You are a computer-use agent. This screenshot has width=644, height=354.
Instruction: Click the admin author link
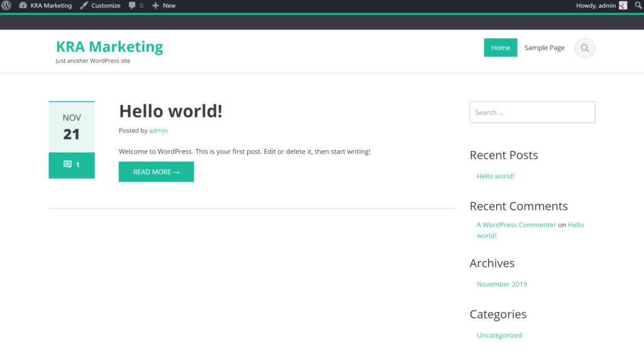pyautogui.click(x=158, y=131)
